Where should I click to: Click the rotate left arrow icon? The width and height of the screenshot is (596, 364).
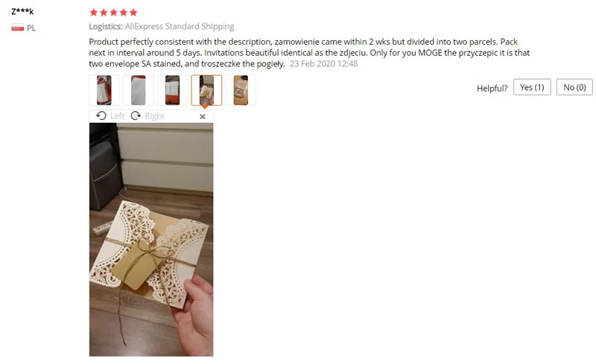101,116
